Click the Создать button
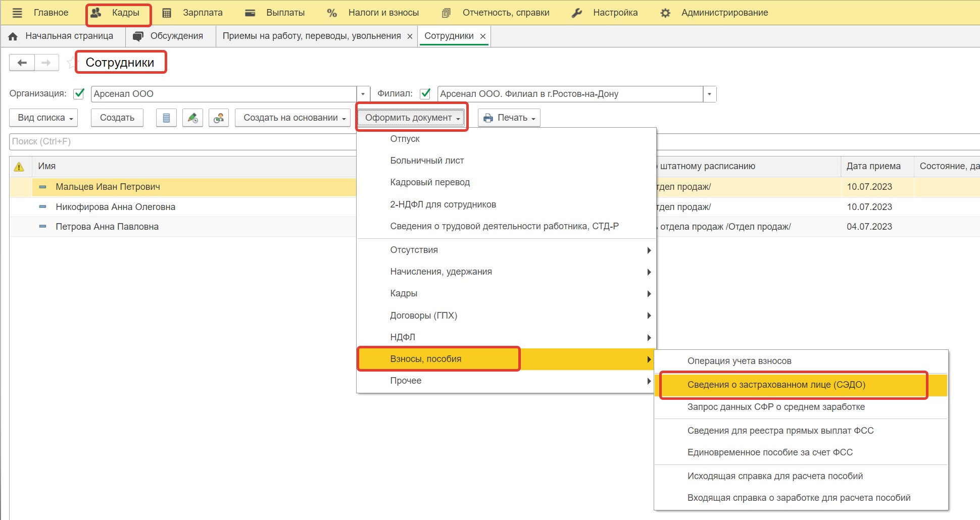The image size is (980, 520). pos(117,118)
